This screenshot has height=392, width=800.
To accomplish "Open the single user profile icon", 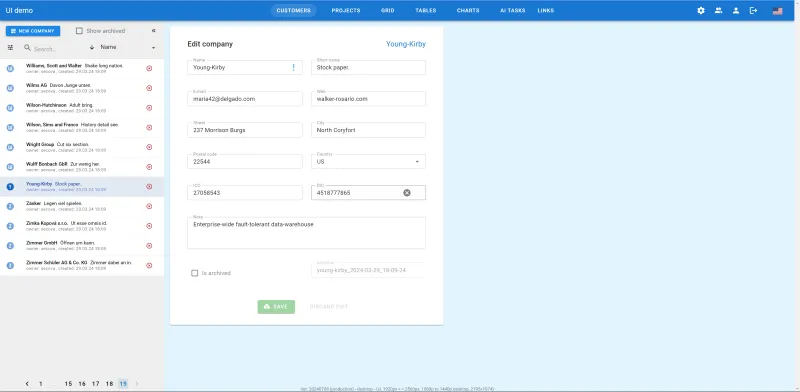I will (x=736, y=10).
